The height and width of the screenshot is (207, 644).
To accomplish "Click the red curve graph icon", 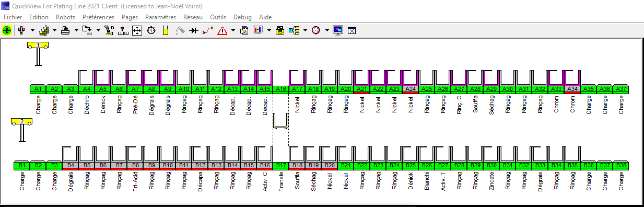I will (x=208, y=30).
